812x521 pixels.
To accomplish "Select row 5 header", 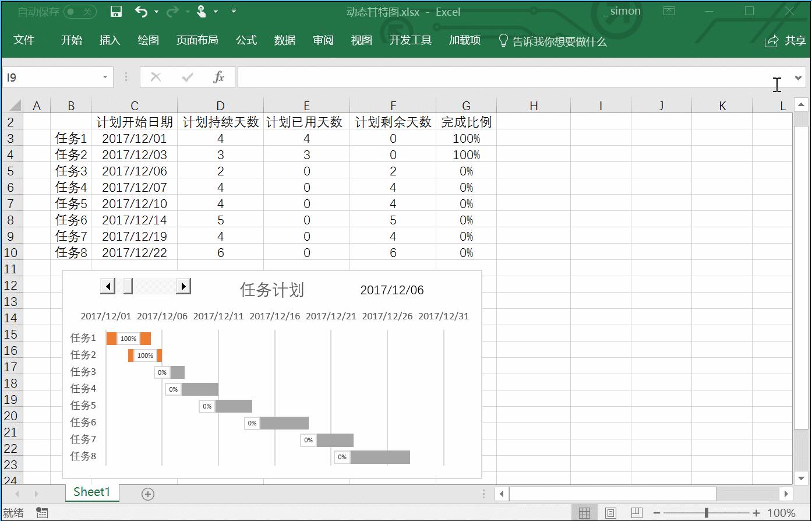I will pos(13,171).
